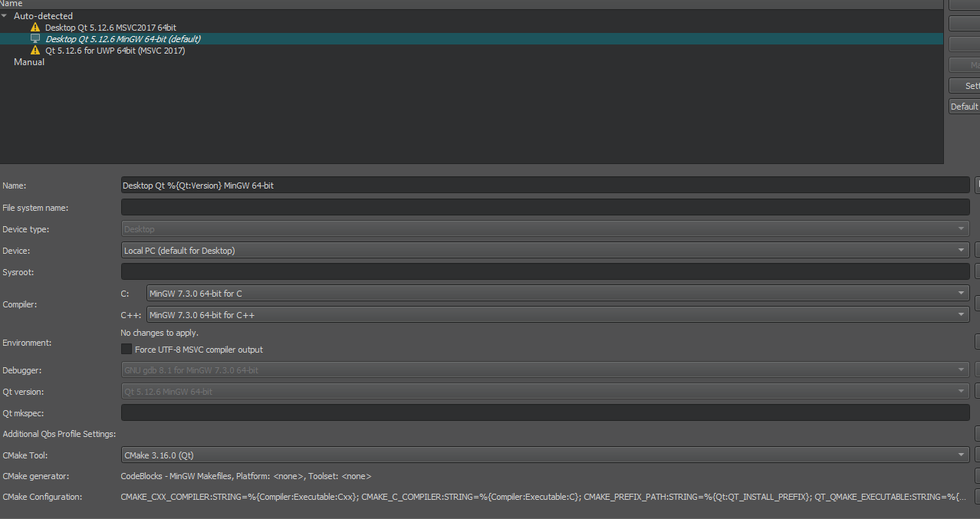Click the partially visible Settings filter button
Viewport: 980px width, 519px height.
[964, 86]
